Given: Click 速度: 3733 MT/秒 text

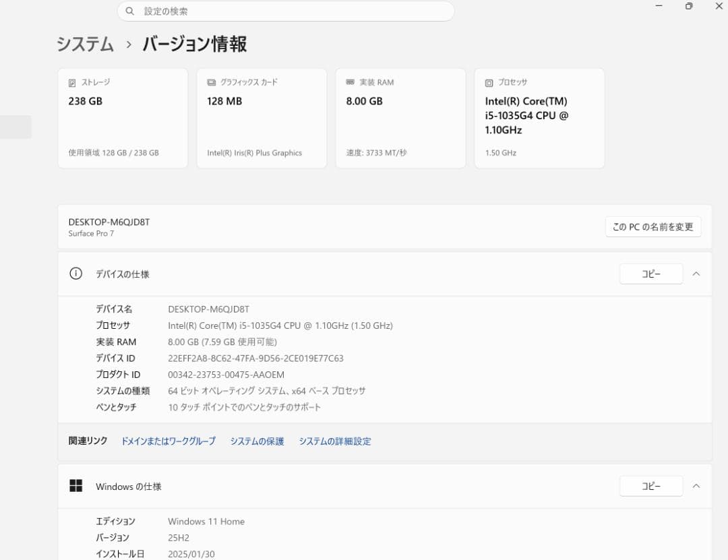Looking at the screenshot, I should (x=377, y=153).
